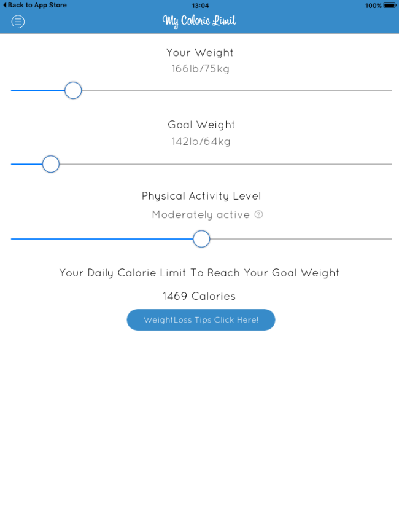Tap the activity level help question icon
The height and width of the screenshot is (532, 399).
click(258, 214)
